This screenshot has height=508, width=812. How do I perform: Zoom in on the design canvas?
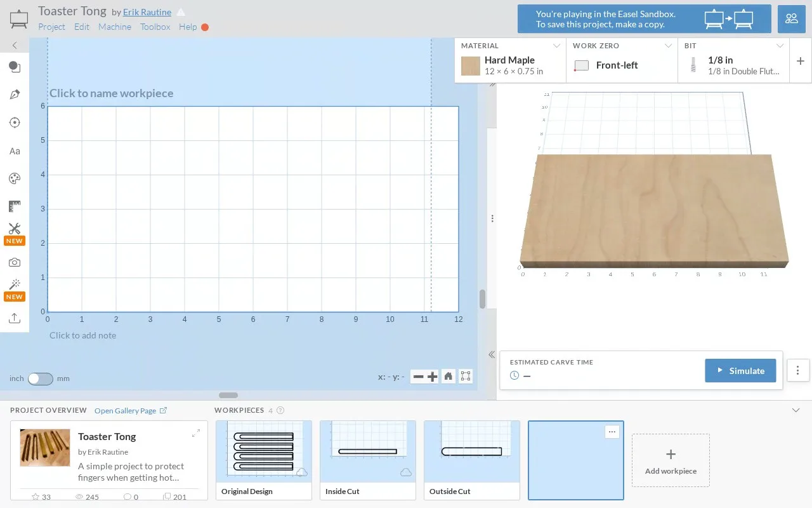[433, 377]
